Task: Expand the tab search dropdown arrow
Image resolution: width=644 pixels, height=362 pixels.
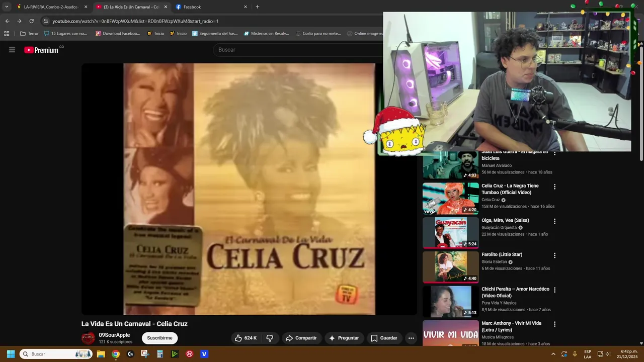Action: [x=7, y=7]
